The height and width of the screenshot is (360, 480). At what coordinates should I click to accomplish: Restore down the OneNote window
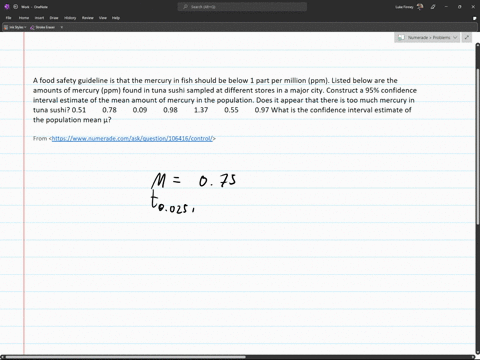click(x=460, y=7)
